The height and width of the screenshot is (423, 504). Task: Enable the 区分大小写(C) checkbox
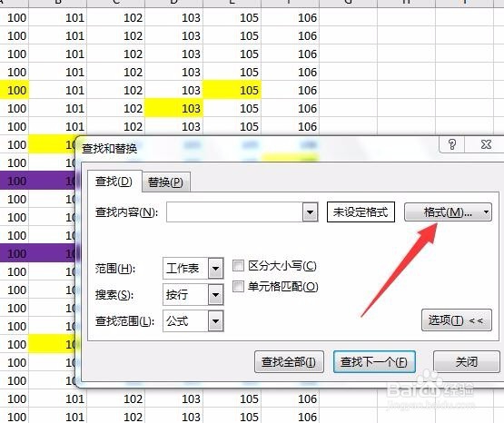click(238, 266)
